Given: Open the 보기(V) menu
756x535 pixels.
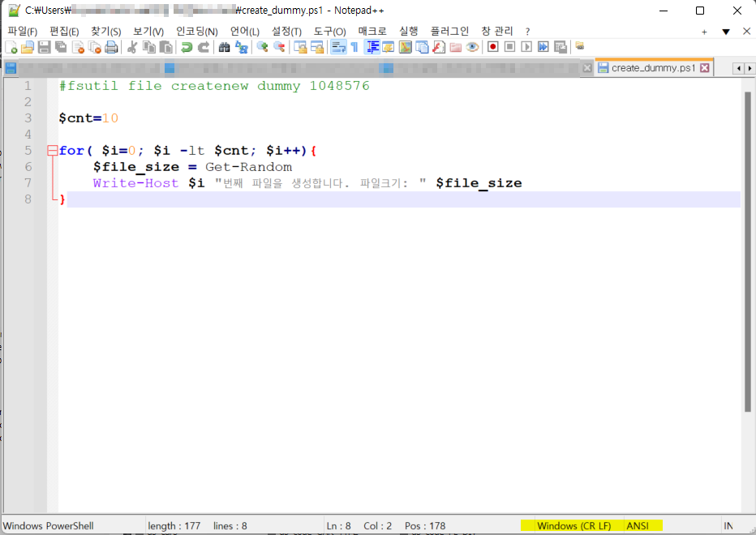Looking at the screenshot, I should click(x=148, y=32).
